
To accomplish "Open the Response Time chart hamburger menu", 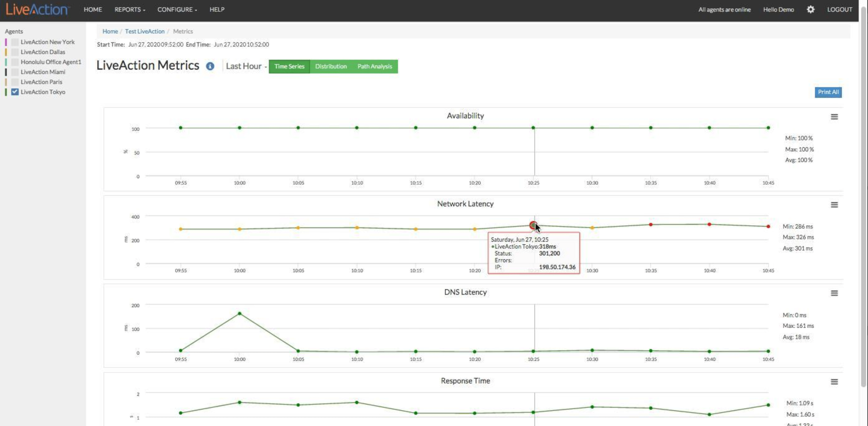I will 834,382.
